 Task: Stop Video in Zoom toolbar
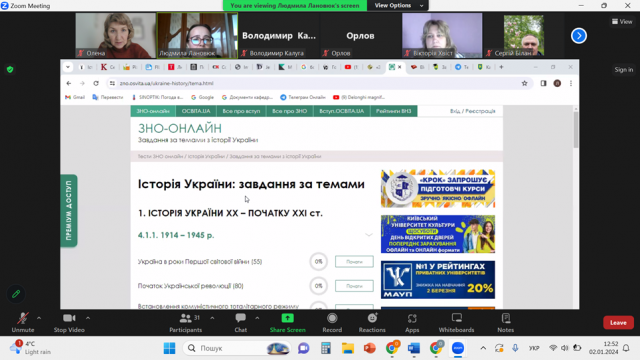(69, 322)
